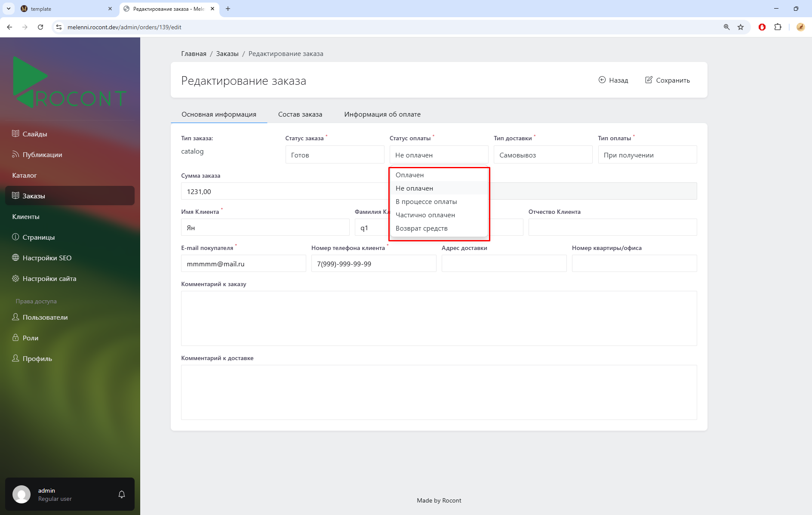
Task: Click the Opera-style red extension icon
Action: (x=762, y=27)
